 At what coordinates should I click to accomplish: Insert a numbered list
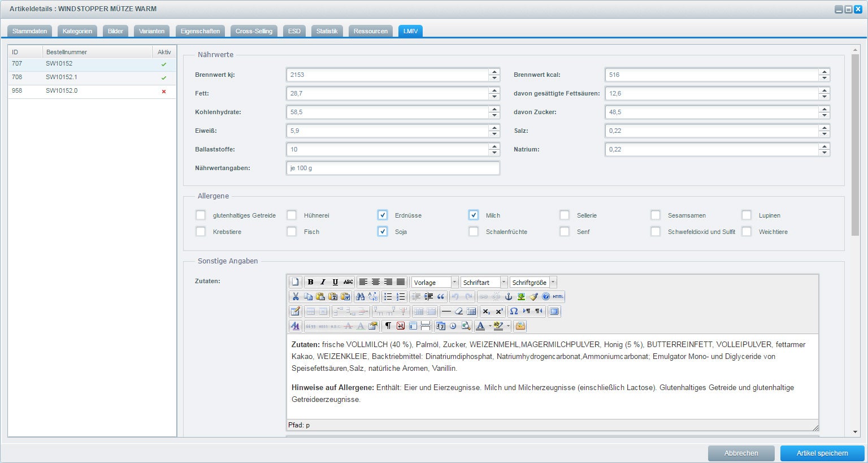point(401,297)
